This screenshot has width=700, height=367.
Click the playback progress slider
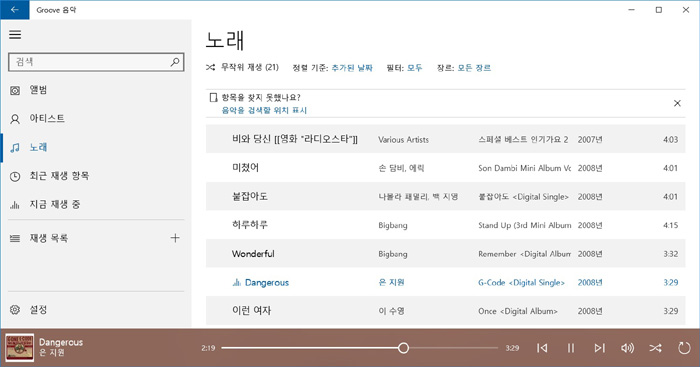point(360,348)
